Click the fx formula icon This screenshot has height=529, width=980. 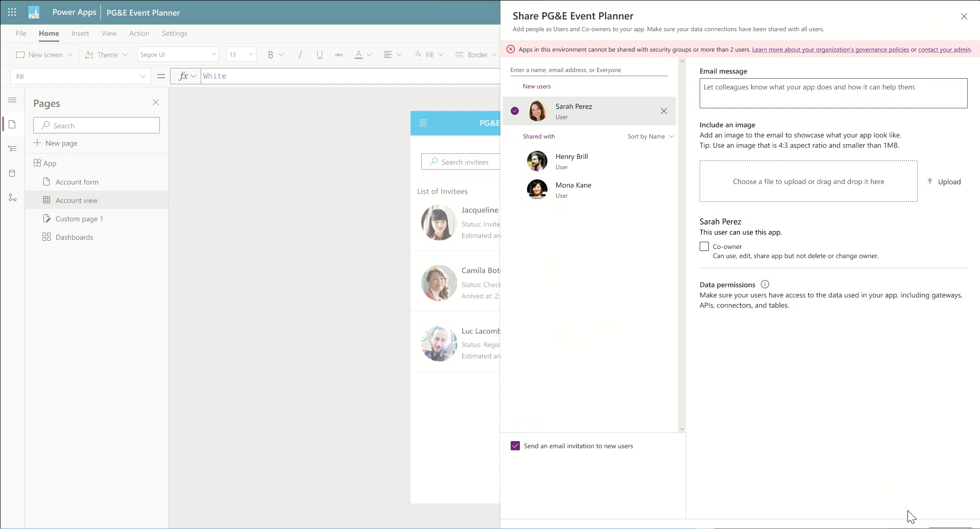(x=183, y=76)
